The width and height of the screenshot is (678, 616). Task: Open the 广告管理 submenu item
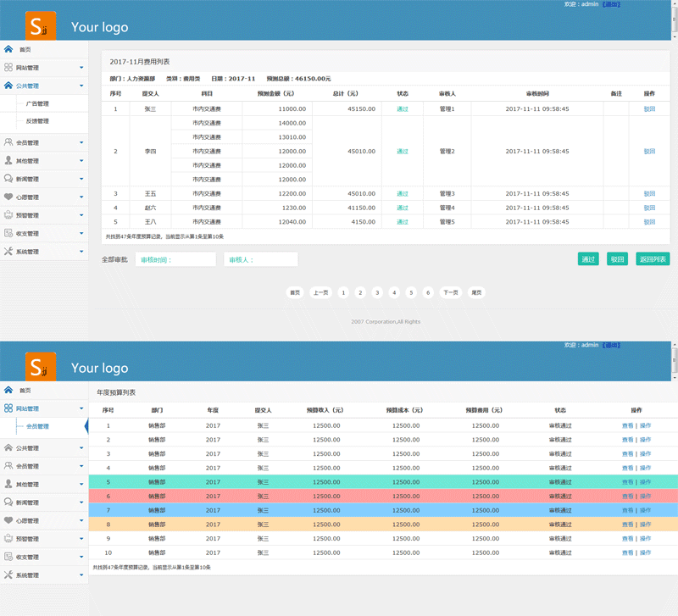pos(37,104)
